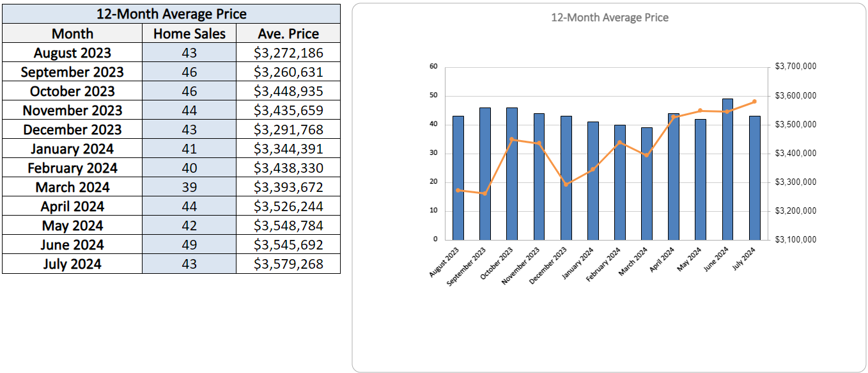Select the table title '12-Month Average Price'

coord(171,14)
